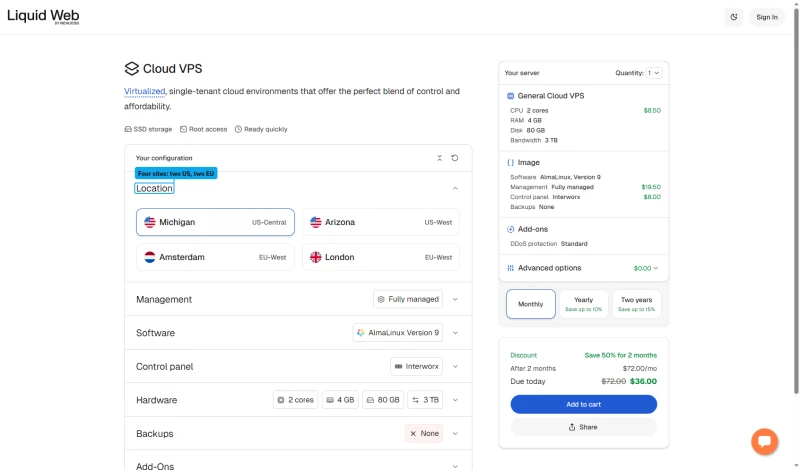Click the Control panel section label

click(164, 367)
